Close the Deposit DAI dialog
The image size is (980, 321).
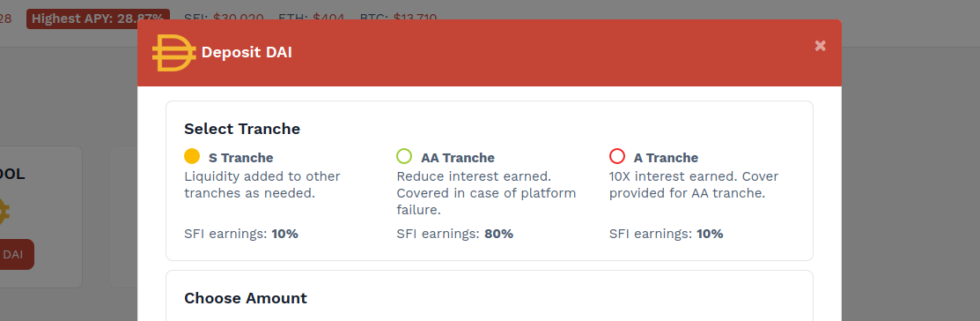pos(820,46)
